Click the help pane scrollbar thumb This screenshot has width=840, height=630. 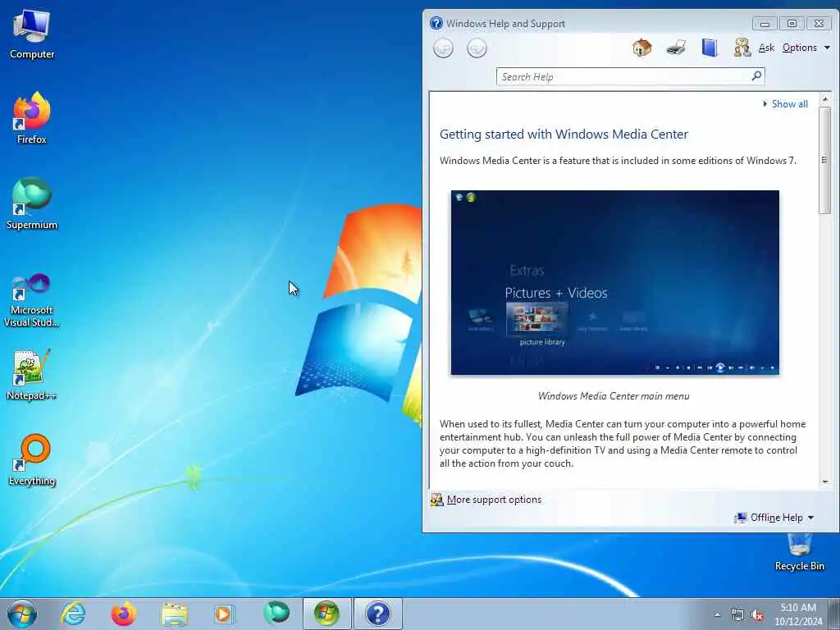[825, 161]
